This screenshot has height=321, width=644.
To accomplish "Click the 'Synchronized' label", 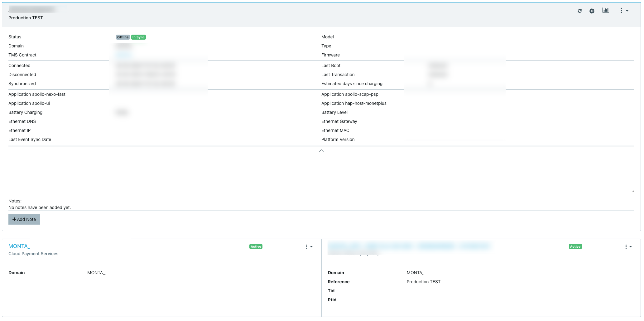I will [x=22, y=84].
